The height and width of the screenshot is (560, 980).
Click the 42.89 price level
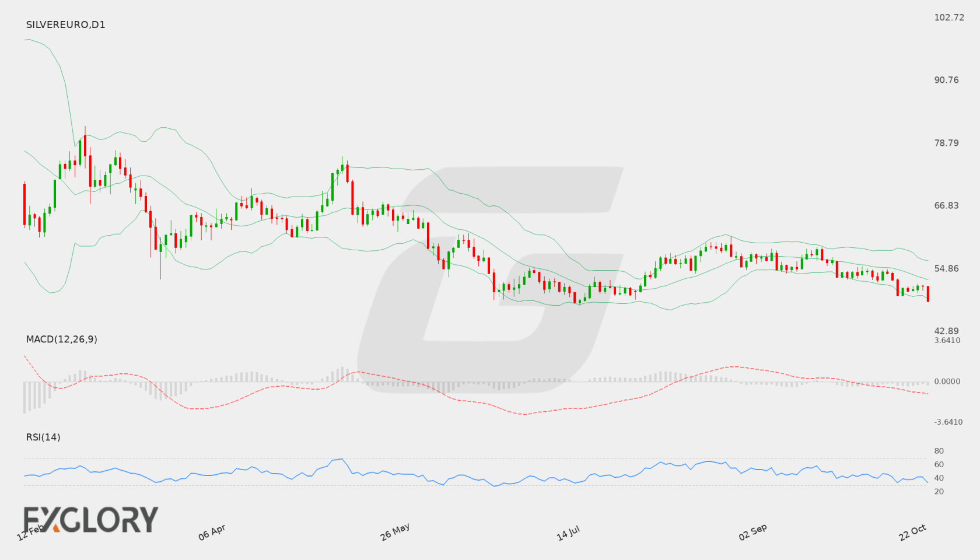(946, 331)
